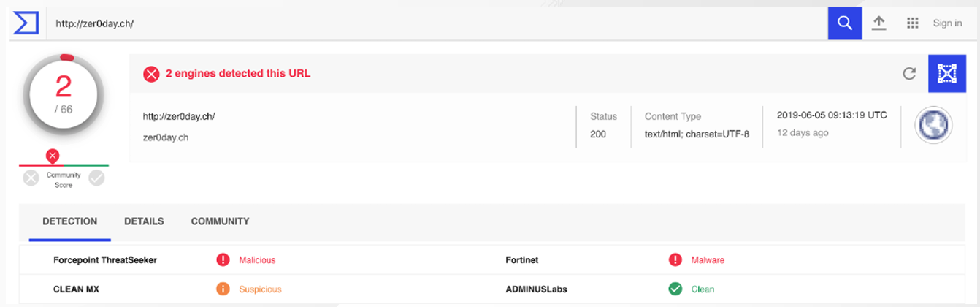Click the blue search magnifier button
Screen dimensions: 980x307
(x=845, y=23)
